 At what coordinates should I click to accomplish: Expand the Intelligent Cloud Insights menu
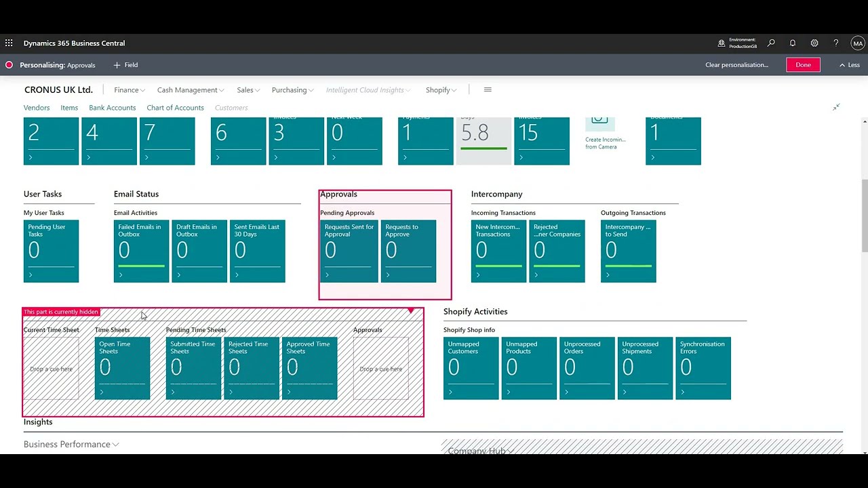[x=368, y=90]
